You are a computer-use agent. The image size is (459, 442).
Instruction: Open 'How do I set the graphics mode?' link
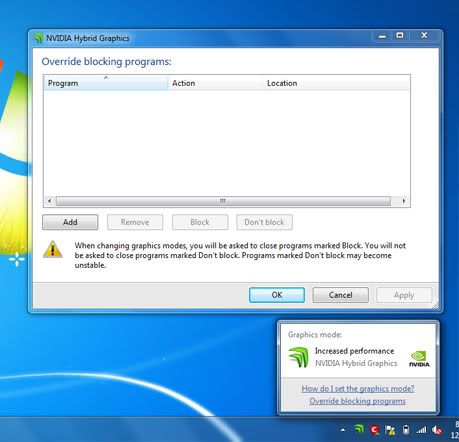(358, 389)
